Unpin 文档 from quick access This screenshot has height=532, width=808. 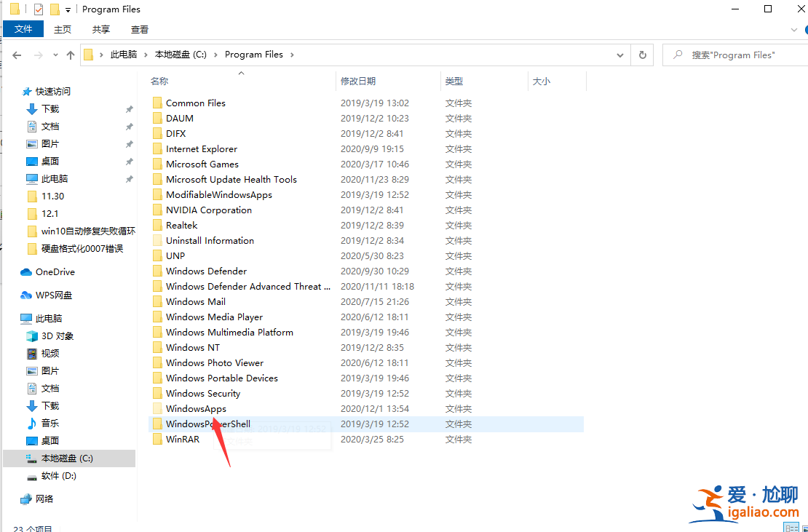pyautogui.click(x=130, y=126)
